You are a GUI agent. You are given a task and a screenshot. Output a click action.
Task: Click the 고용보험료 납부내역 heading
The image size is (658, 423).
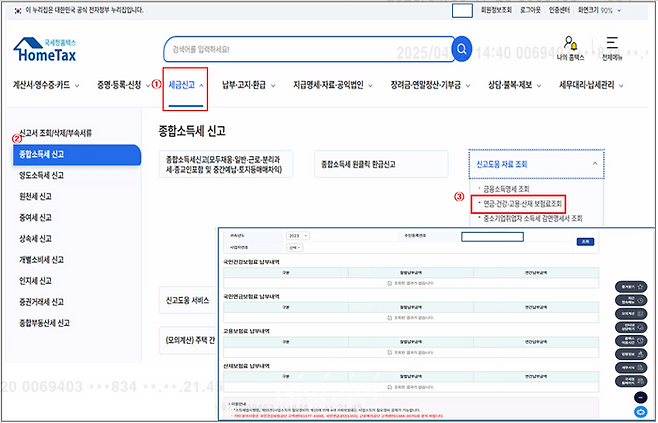[246, 331]
